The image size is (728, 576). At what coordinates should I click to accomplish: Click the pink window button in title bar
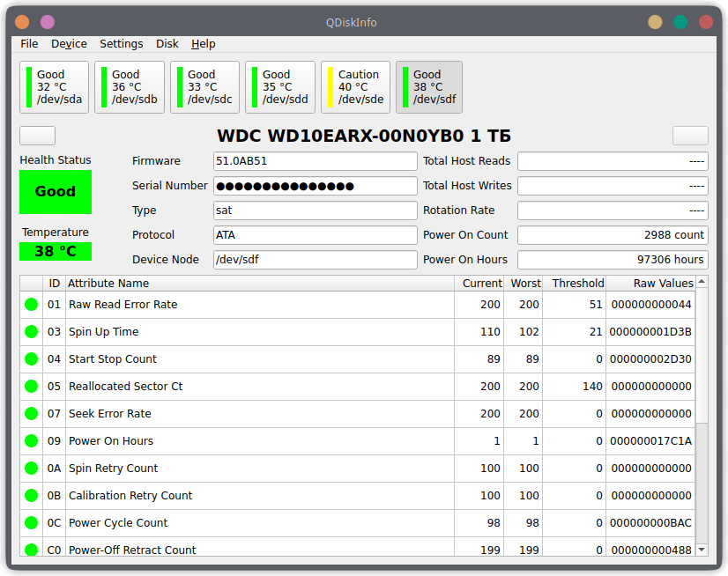click(48, 22)
